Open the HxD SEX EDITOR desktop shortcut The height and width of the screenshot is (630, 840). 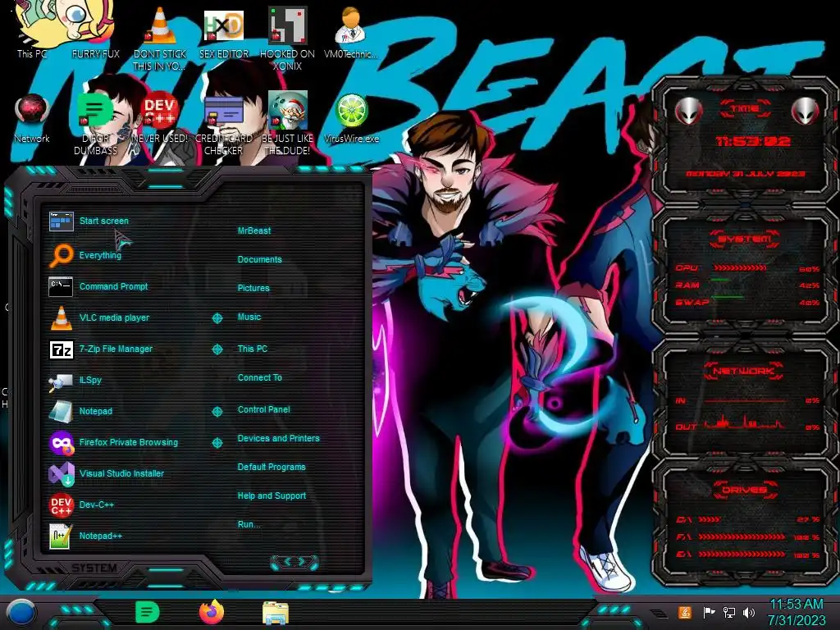coord(224,32)
